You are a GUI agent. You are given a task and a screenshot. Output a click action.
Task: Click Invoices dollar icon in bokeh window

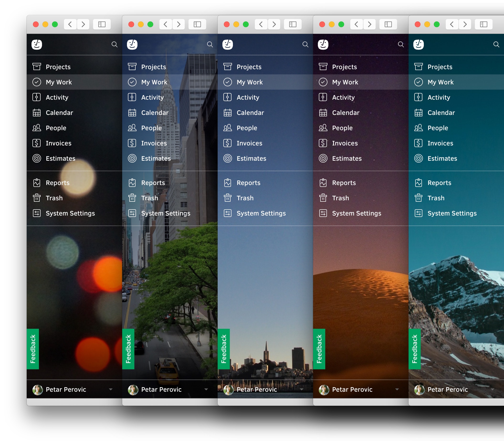37,143
